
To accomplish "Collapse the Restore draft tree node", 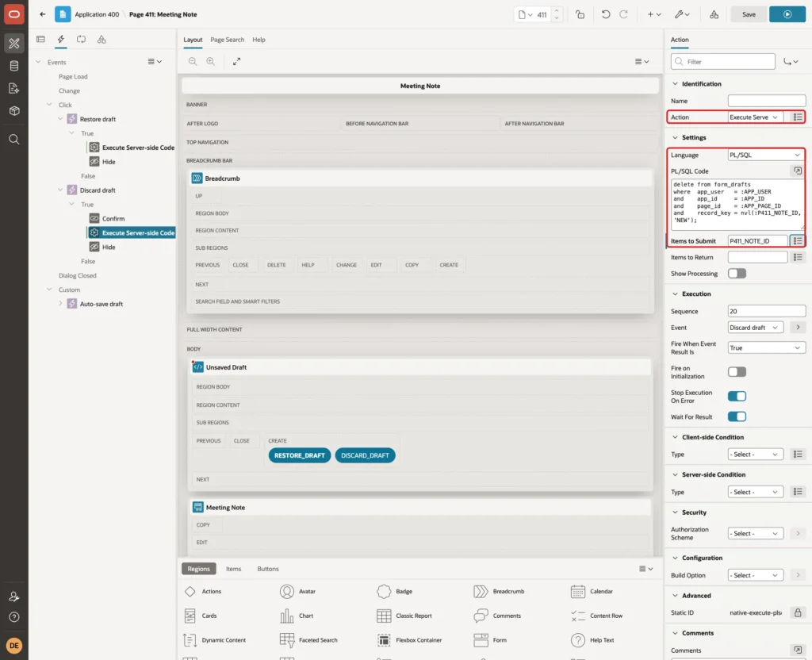I will click(60, 119).
